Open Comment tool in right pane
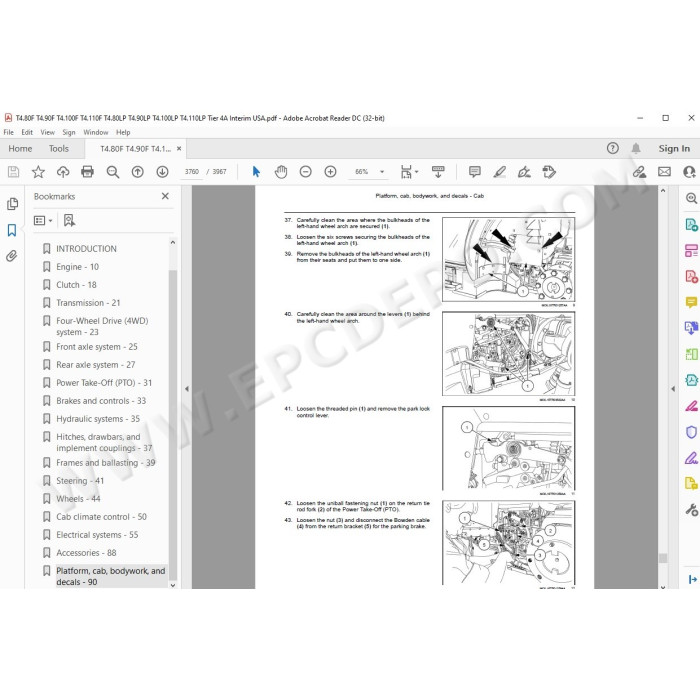The width and height of the screenshot is (700, 700). [x=691, y=302]
